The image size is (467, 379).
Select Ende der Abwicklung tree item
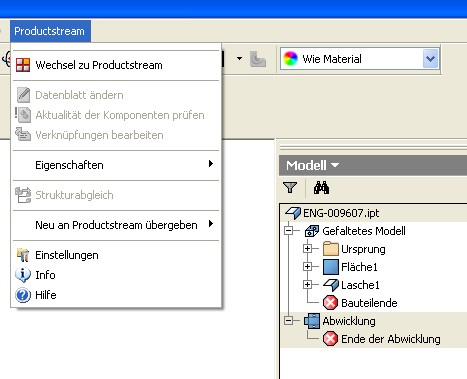pyautogui.click(x=391, y=339)
